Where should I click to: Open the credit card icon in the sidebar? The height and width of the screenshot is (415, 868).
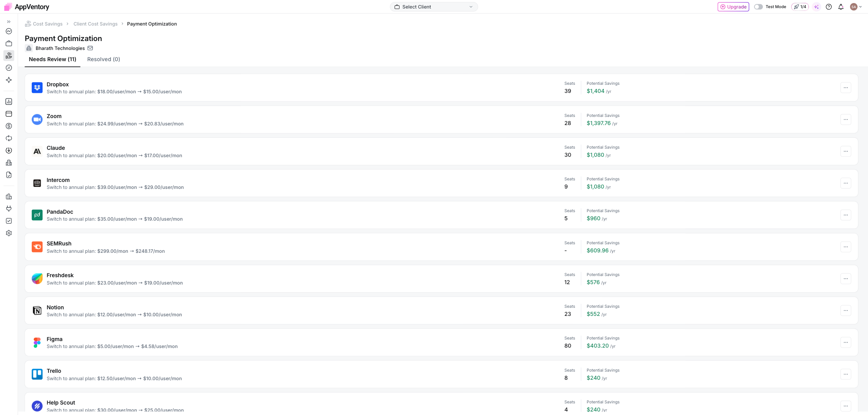9,114
